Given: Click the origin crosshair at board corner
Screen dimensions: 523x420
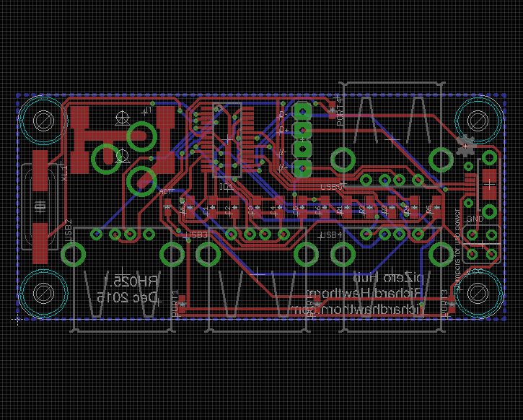Looking at the screenshot, I should click(x=17, y=319).
